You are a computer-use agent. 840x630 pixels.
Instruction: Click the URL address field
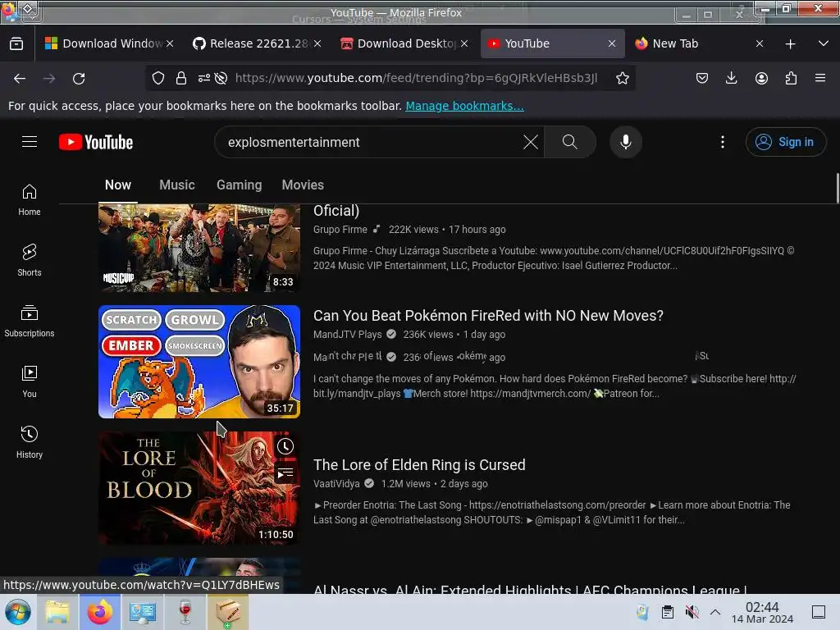coord(416,78)
